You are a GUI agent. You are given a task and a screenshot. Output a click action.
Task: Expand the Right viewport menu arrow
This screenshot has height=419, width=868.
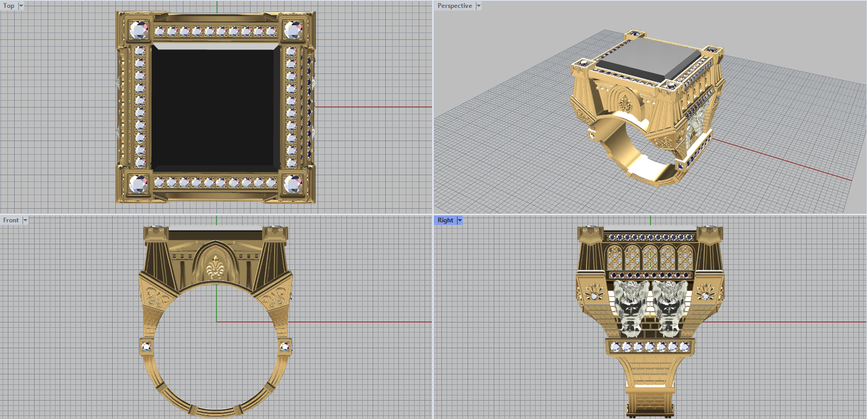coord(460,220)
